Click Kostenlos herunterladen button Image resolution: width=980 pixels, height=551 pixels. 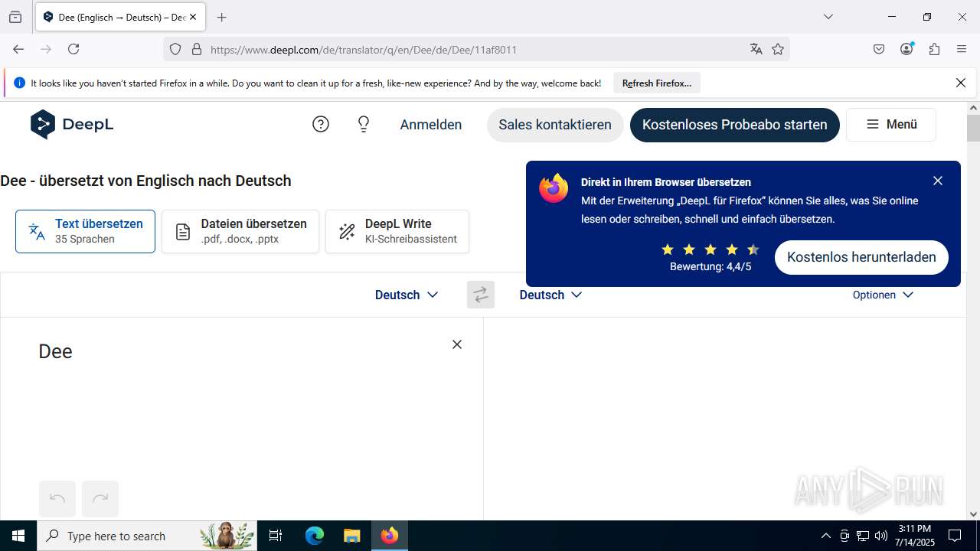click(861, 257)
